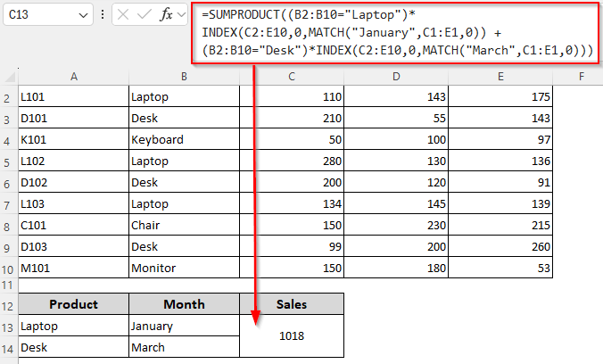The image size is (603, 364).
Task: Select column B header
Action: pyautogui.click(x=185, y=77)
